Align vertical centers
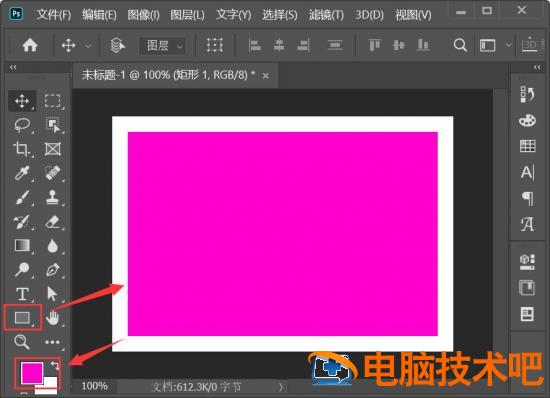Viewport: 550px width, 398px height. (x=399, y=45)
